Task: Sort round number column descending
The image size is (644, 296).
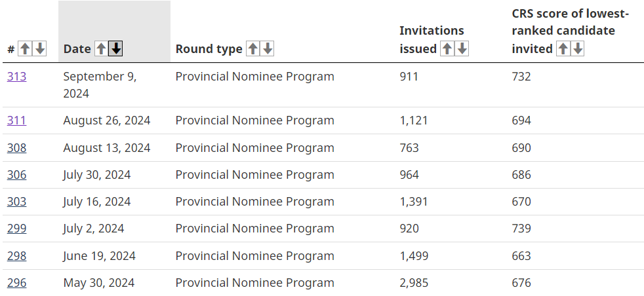Action: pyautogui.click(x=40, y=48)
